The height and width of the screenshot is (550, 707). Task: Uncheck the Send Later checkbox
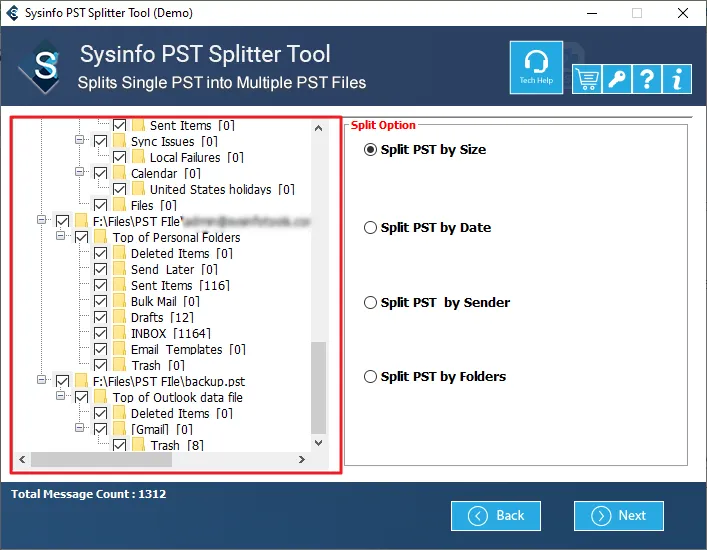[x=101, y=269]
